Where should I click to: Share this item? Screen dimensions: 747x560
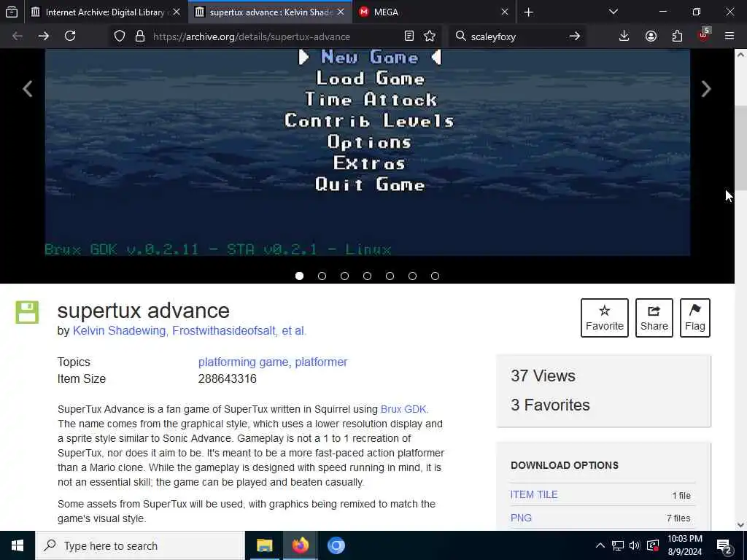point(654,318)
